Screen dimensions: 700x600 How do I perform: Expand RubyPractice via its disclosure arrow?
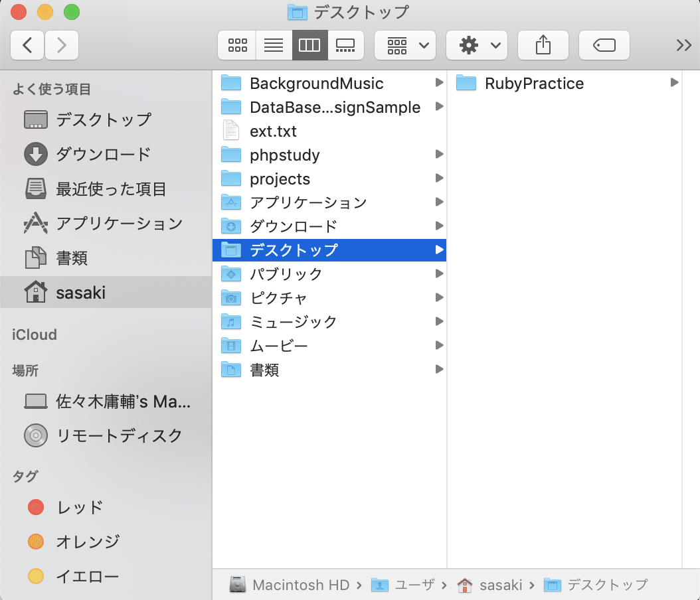pos(675,82)
